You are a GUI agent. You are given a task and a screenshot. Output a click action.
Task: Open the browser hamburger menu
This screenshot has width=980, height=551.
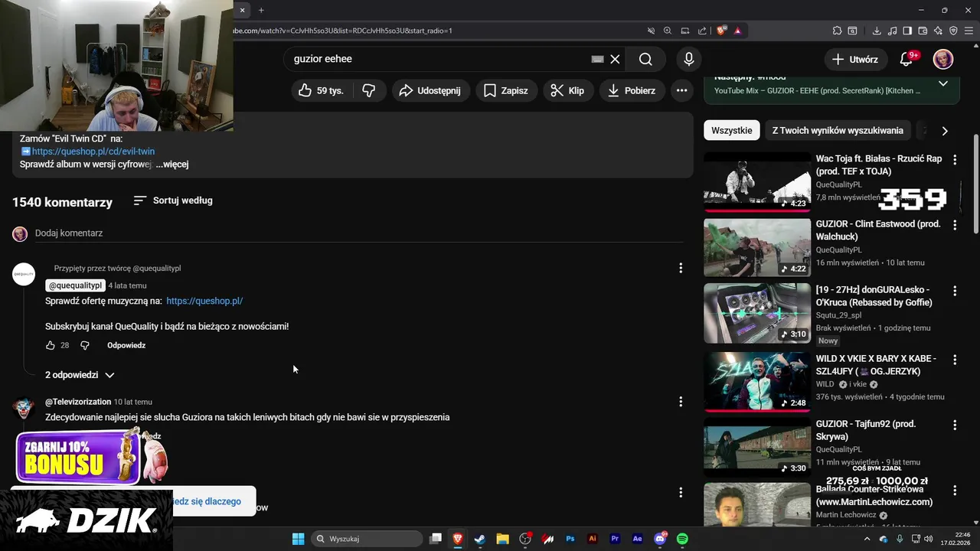tap(969, 31)
